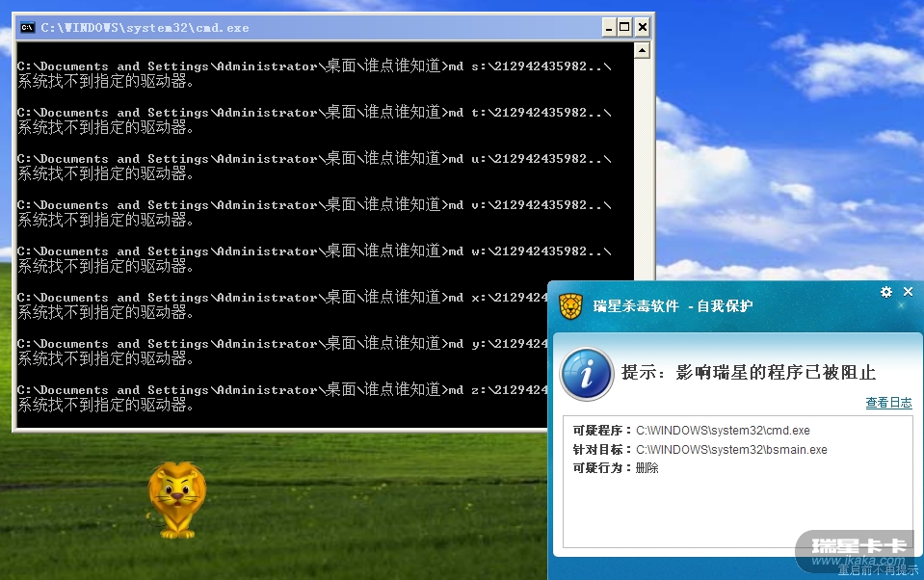Click the cmd line containing md v:\212942435982
Image resolution: width=924 pixels, height=580 pixels.
pyautogui.click(x=314, y=204)
